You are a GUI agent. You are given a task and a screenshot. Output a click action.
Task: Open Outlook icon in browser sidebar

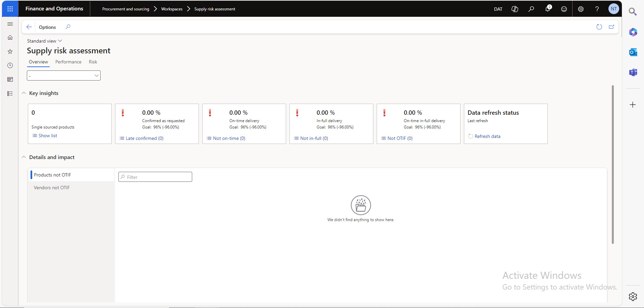click(x=633, y=52)
